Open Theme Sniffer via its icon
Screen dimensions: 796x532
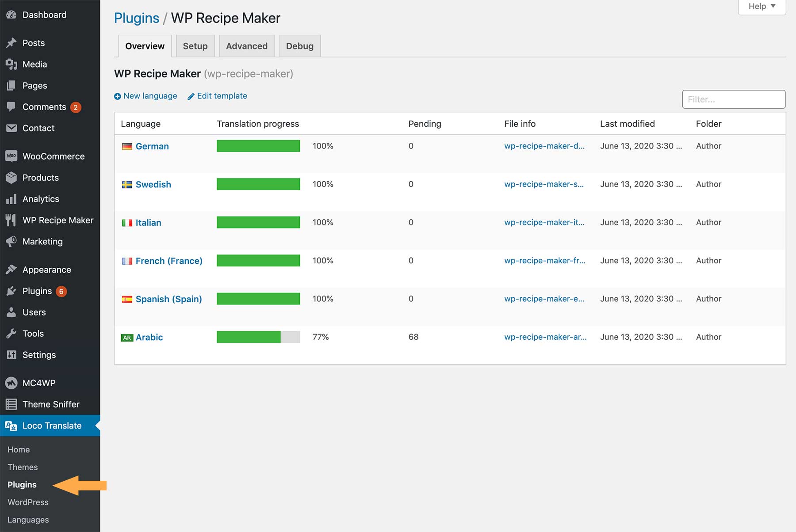click(x=11, y=404)
